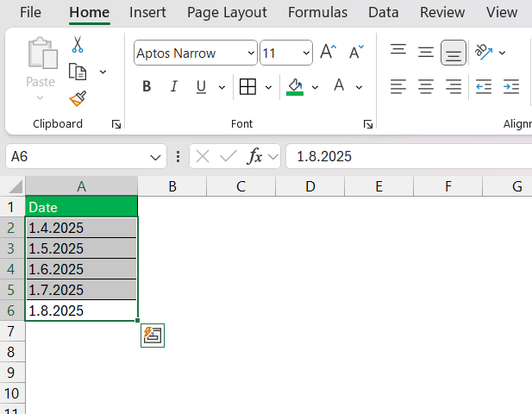
Task: Set middle vertical alignment
Action: [425, 53]
